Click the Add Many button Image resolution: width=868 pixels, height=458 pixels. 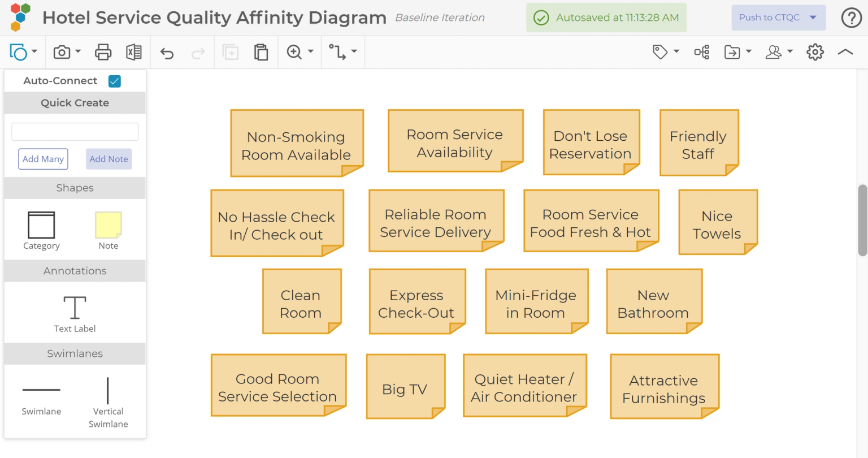tap(43, 159)
